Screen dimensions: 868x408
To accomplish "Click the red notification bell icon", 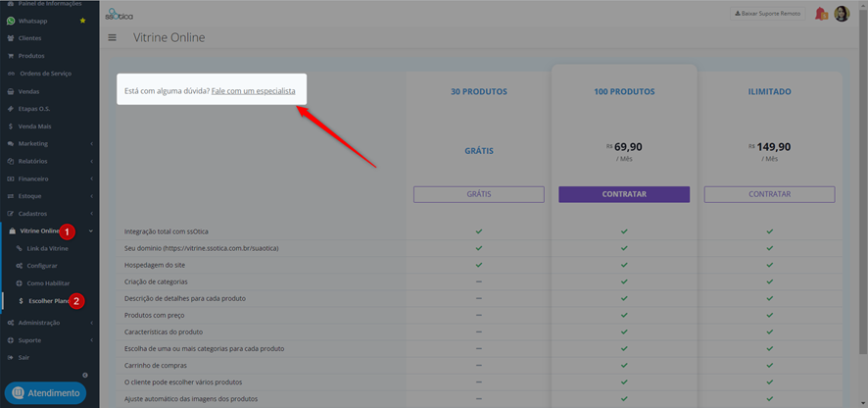I will pyautogui.click(x=822, y=14).
